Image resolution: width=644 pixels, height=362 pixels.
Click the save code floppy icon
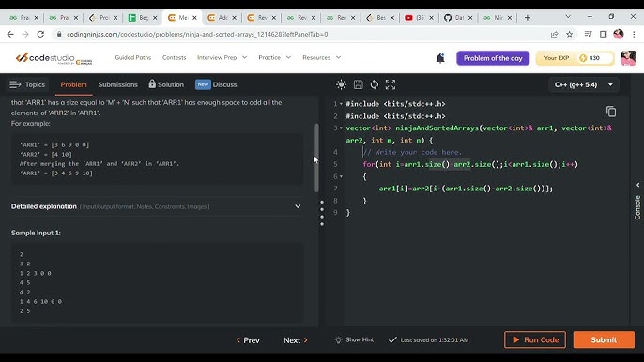pos(359,84)
